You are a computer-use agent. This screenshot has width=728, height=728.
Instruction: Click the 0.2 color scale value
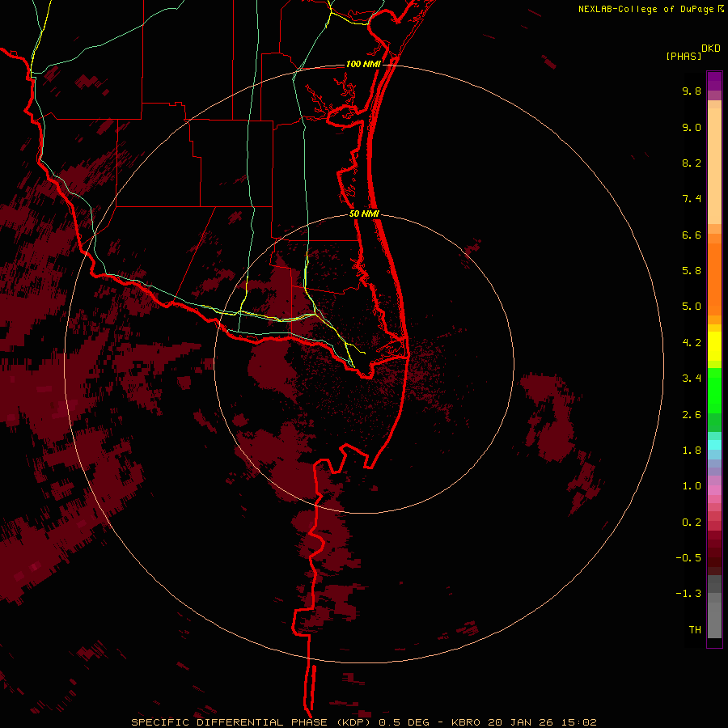tap(692, 523)
